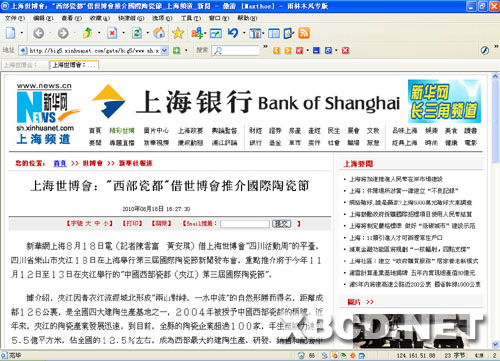This screenshot has width=500, height=361.
Task: Click the 首頁 breadcrumb link
Action: pos(60,163)
